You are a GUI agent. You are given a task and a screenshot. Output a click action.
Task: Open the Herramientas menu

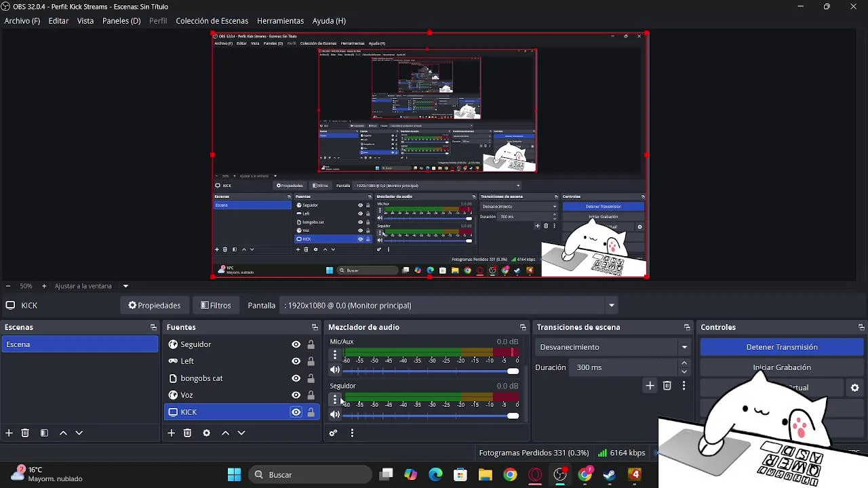(280, 21)
